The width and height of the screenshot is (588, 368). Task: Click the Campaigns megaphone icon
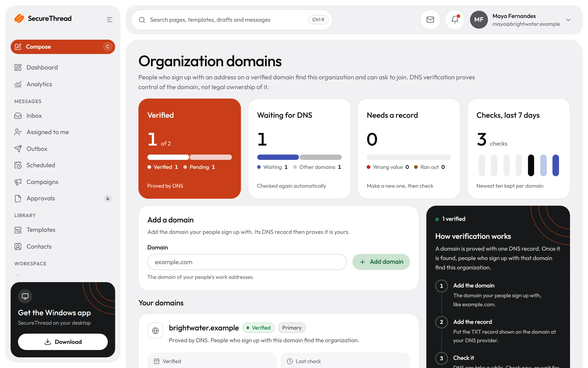pyautogui.click(x=18, y=182)
